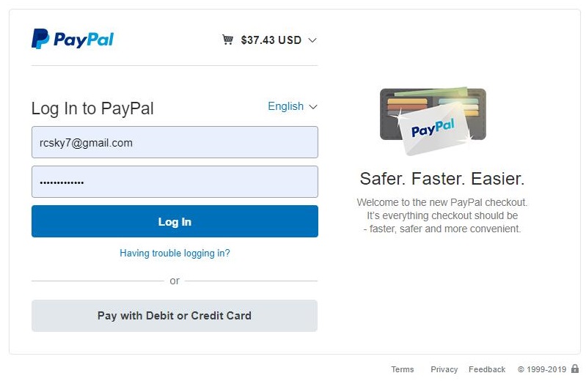Open the Having trouble logging in link
Viewport: 586px width, 392px height.
click(x=175, y=253)
